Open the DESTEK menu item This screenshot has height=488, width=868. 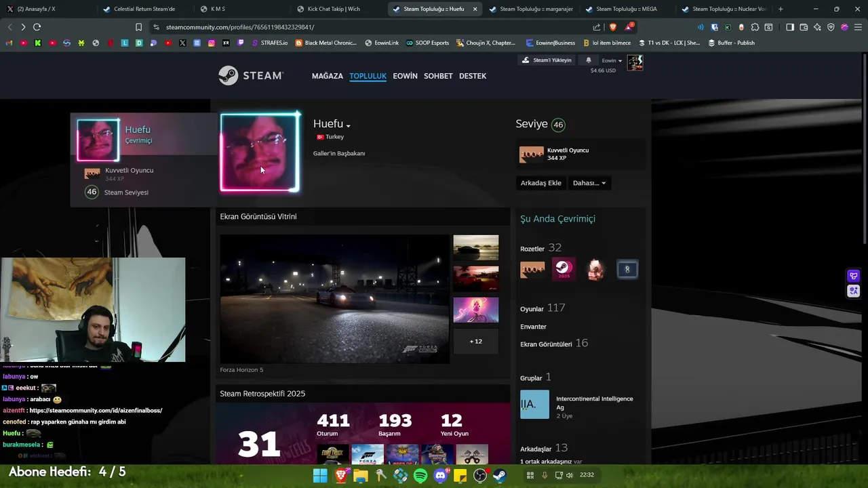coord(473,76)
